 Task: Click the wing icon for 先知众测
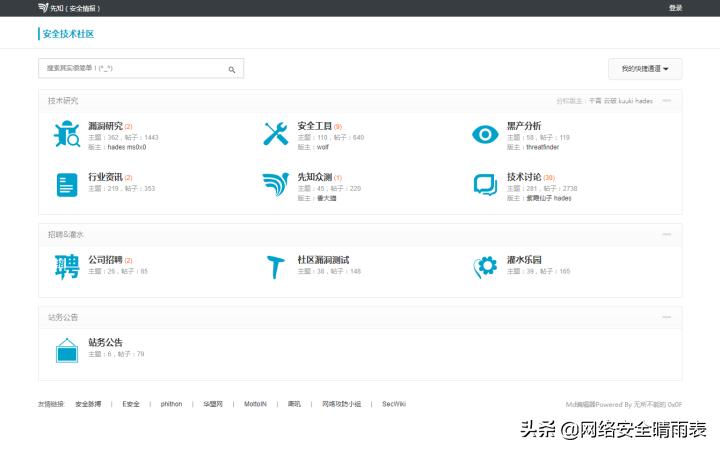click(276, 184)
